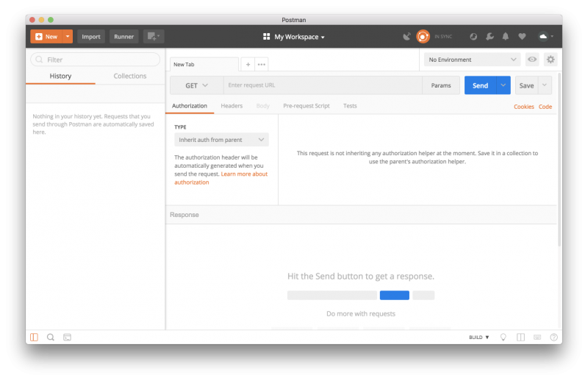Click the Find search icon in status bar
Viewport: 588px width, 381px height.
(x=51, y=337)
